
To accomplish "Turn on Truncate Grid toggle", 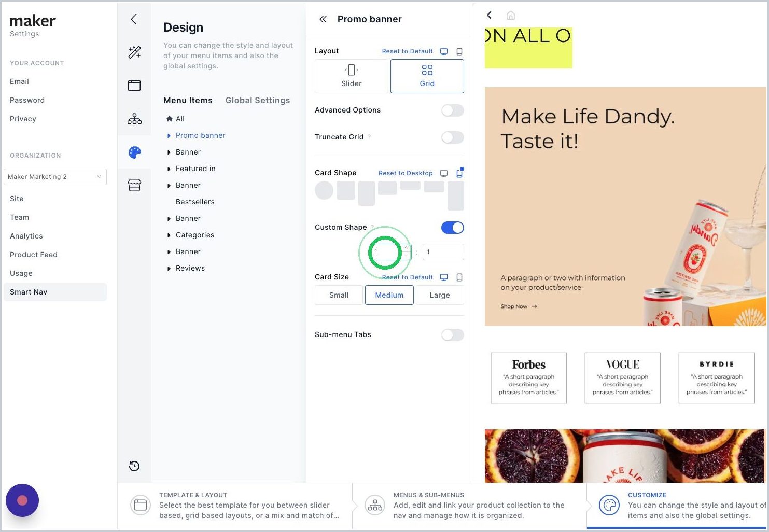I will (x=453, y=137).
